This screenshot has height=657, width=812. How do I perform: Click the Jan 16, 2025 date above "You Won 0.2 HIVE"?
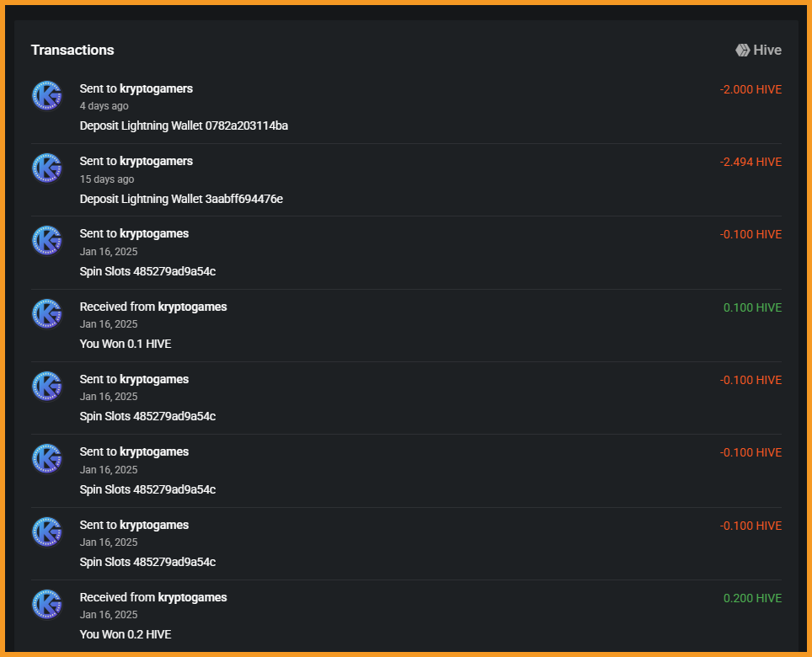click(x=109, y=615)
